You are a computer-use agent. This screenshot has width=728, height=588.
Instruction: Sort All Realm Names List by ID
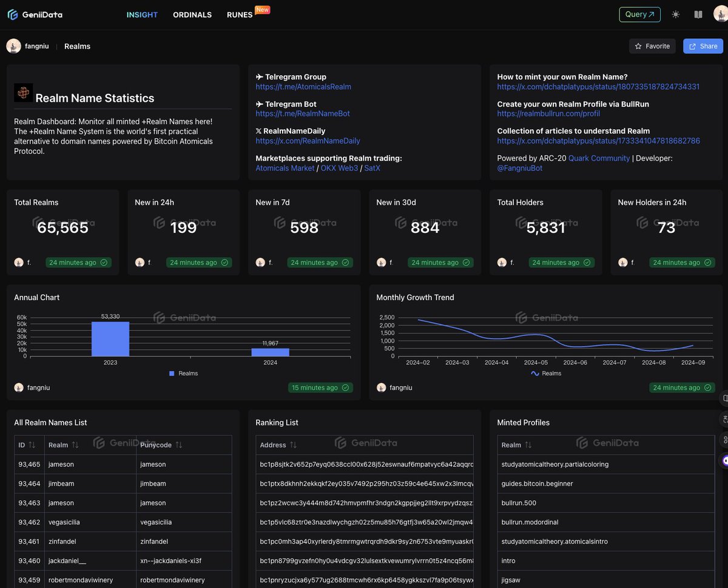pos(27,445)
